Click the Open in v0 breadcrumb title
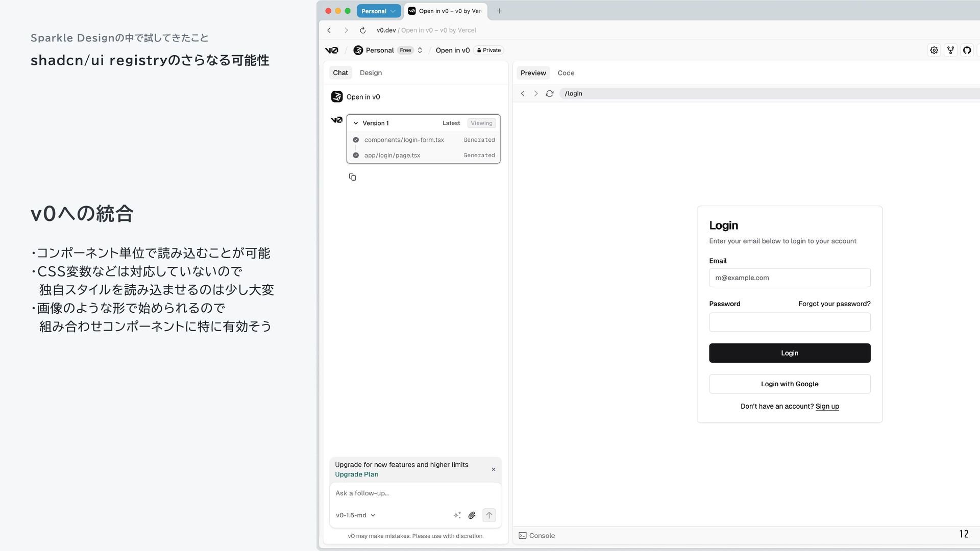This screenshot has height=551, width=980. coord(452,50)
